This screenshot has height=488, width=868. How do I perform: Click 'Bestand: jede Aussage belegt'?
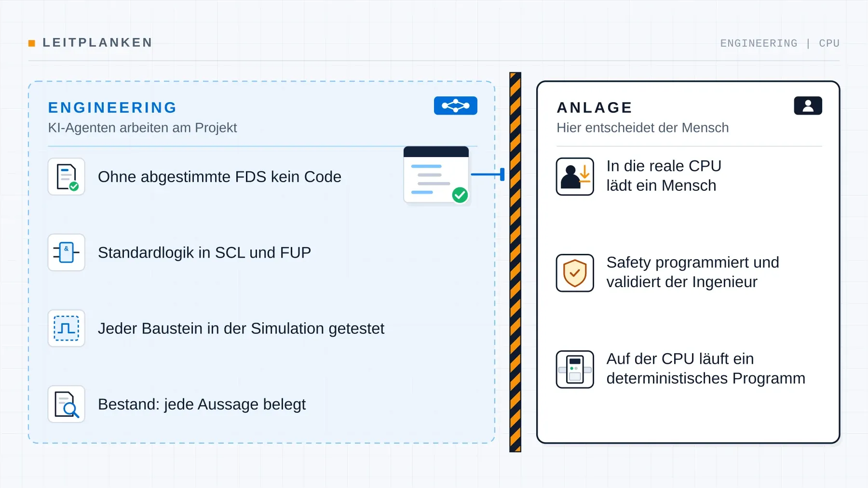pyautogui.click(x=202, y=404)
